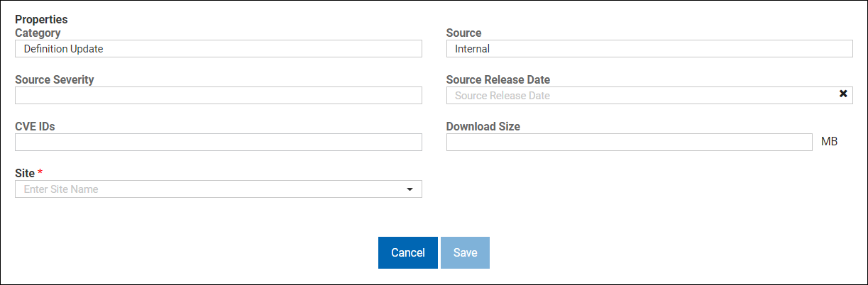Open the Source Release Date input
Image resolution: width=868 pixels, height=285 pixels.
639,96
